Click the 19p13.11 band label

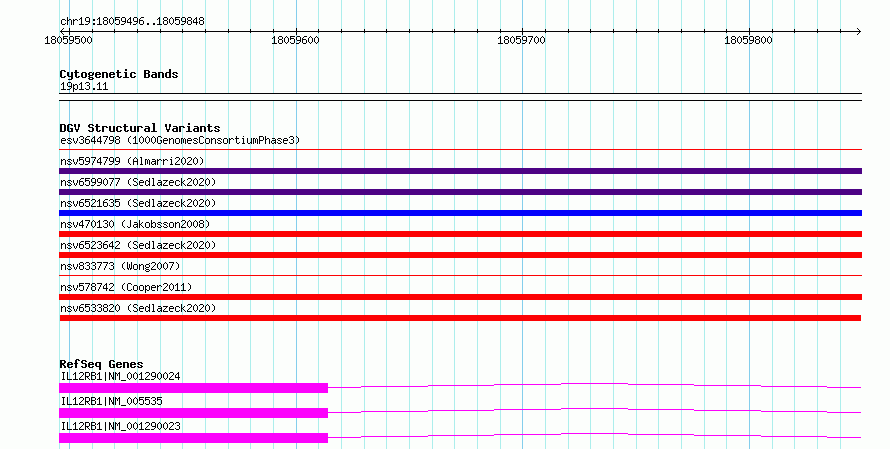pyautogui.click(x=84, y=86)
